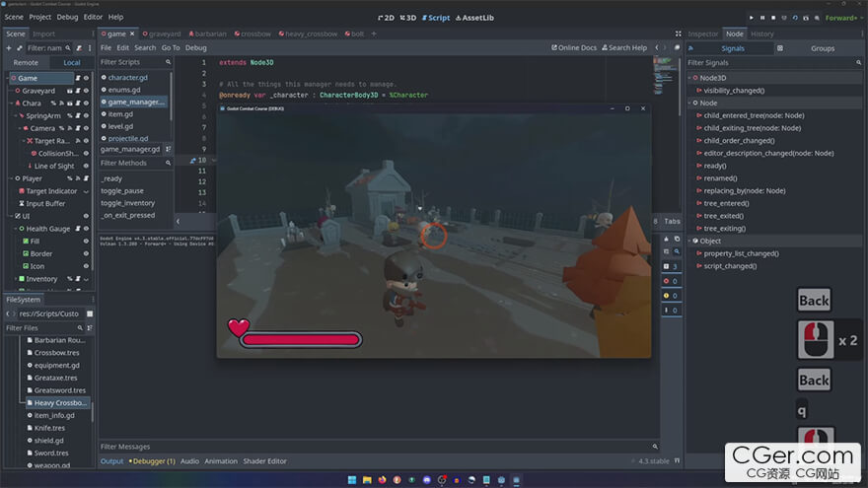Open the signals icon on the Target Ra... node
This screenshot has width=868, height=488.
[x=78, y=141]
